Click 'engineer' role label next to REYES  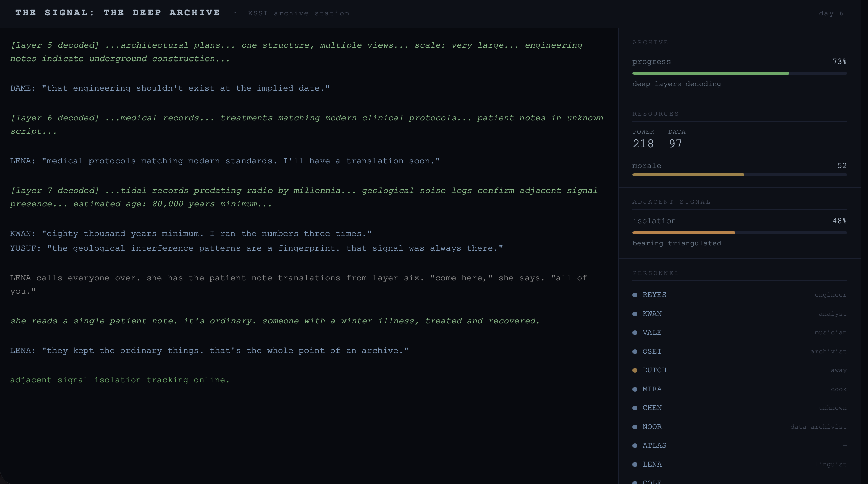click(831, 295)
